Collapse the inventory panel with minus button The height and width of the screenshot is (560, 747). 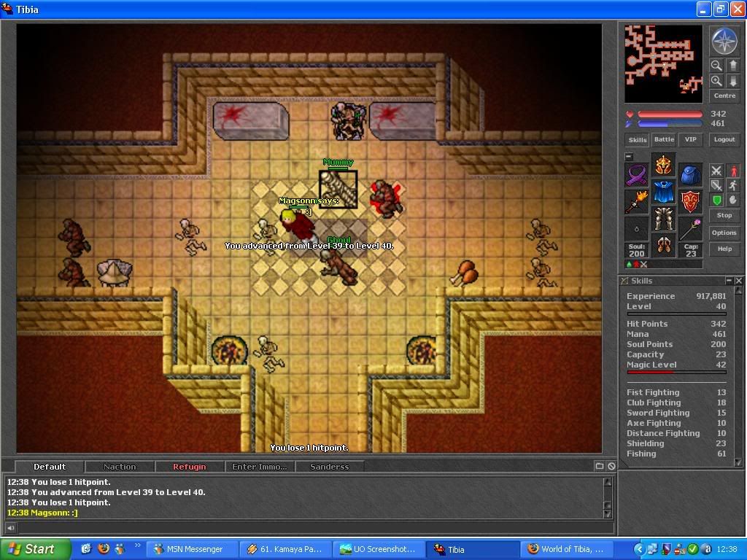(x=629, y=156)
